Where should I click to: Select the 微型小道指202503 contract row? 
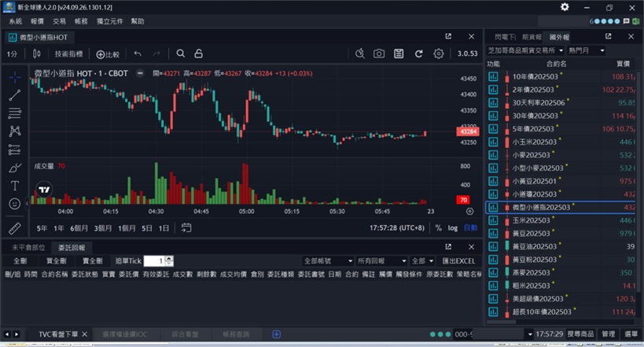(x=561, y=207)
